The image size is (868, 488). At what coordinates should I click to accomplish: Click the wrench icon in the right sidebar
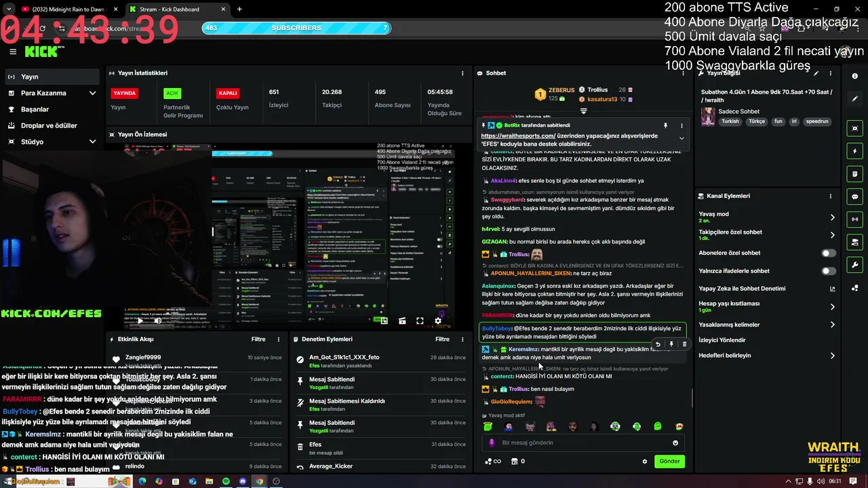point(855,265)
